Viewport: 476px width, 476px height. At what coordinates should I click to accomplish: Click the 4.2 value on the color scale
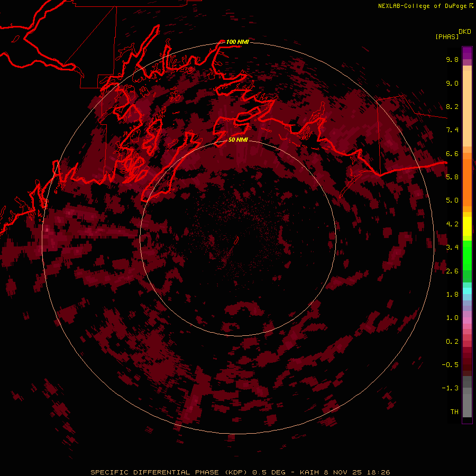[452, 224]
